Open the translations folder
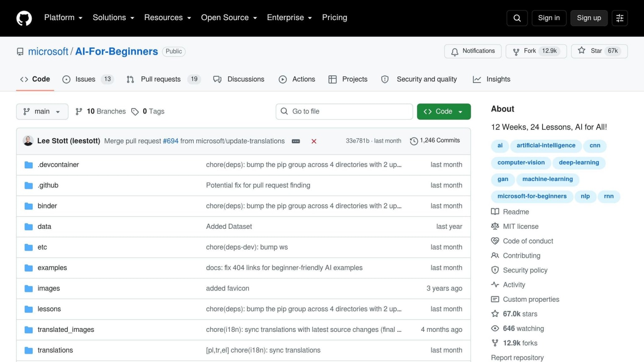This screenshot has width=644, height=362. coord(55,350)
